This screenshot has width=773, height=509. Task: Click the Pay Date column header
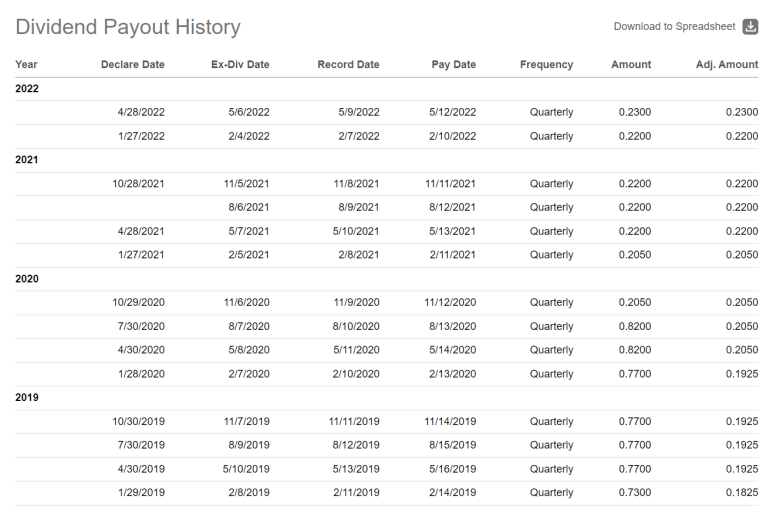tap(454, 65)
